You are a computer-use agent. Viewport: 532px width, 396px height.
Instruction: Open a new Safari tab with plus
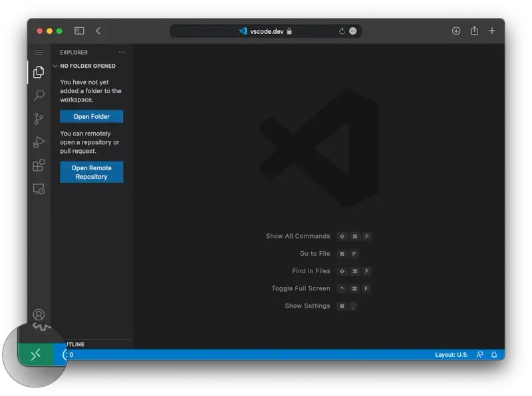click(x=492, y=31)
